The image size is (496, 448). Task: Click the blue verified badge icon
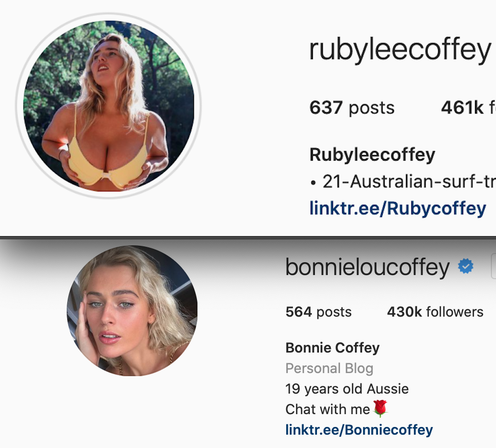tap(466, 266)
